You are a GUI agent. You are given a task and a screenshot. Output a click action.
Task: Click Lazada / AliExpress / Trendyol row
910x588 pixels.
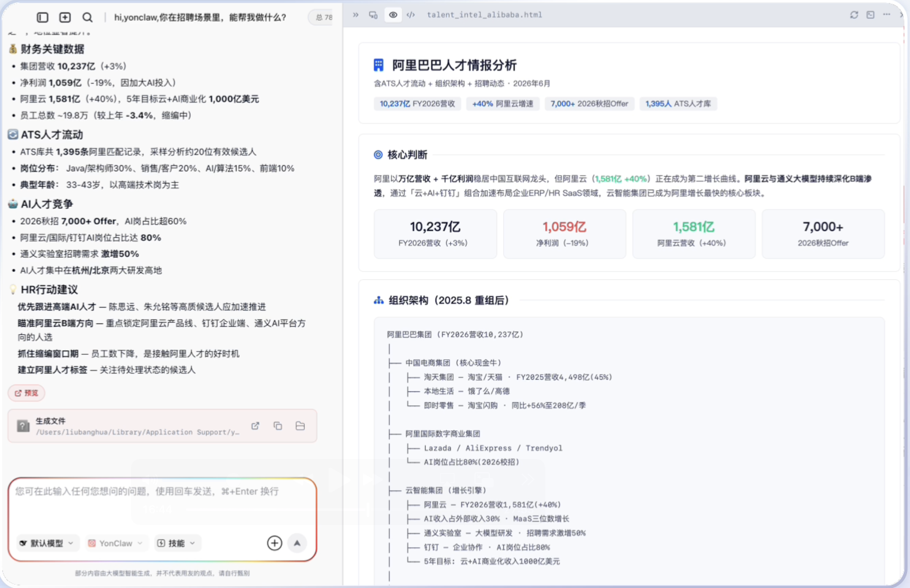[493, 448]
